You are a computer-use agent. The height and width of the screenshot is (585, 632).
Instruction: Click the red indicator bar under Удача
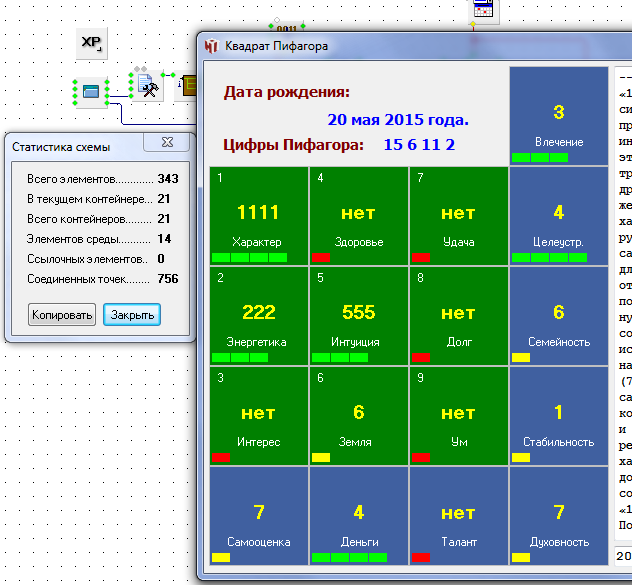point(421,257)
